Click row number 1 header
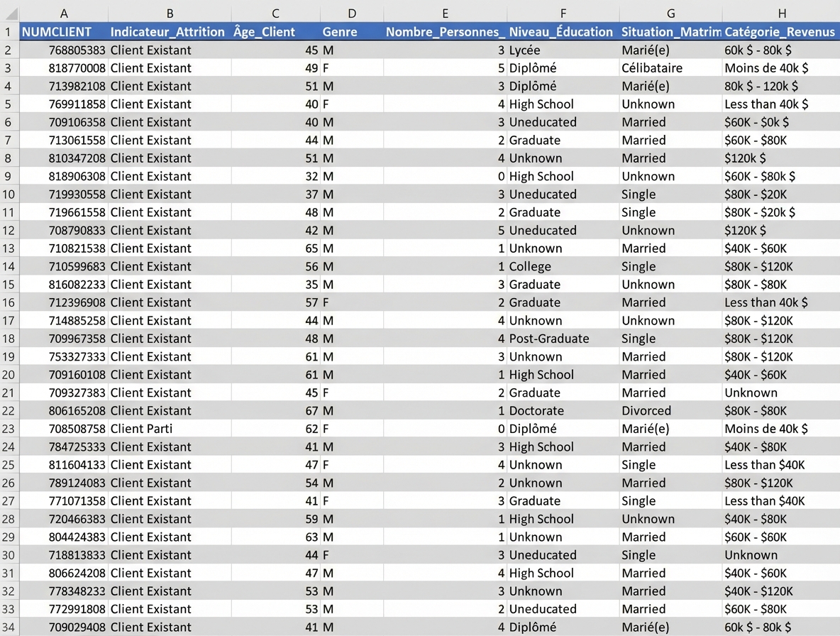Screen dimensions: 840x636 [9, 32]
